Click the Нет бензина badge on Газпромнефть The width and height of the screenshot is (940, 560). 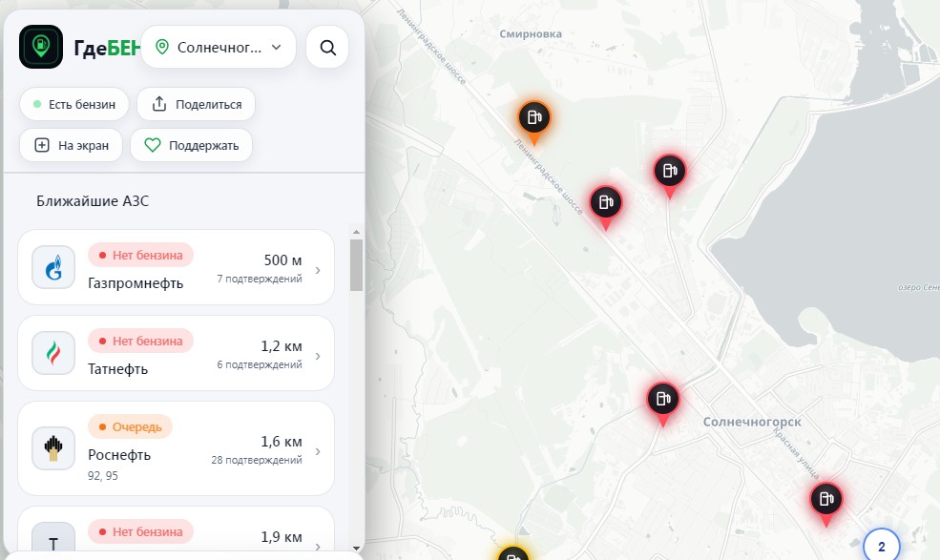tap(141, 255)
